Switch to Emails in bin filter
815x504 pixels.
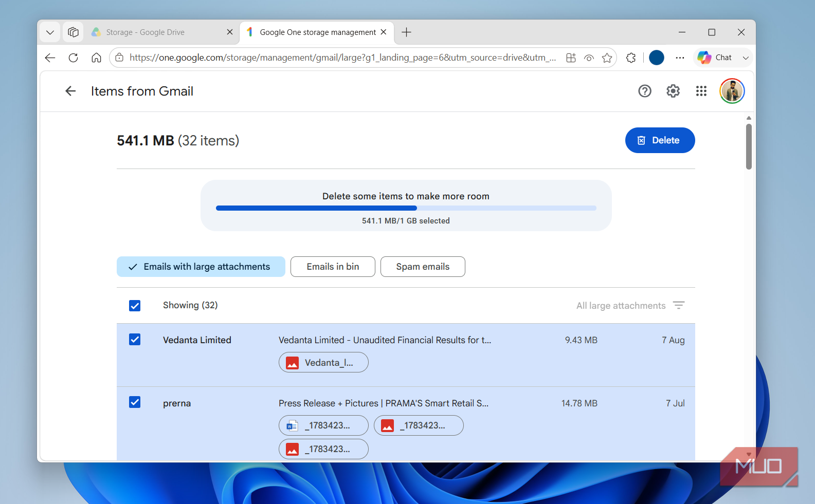(333, 267)
